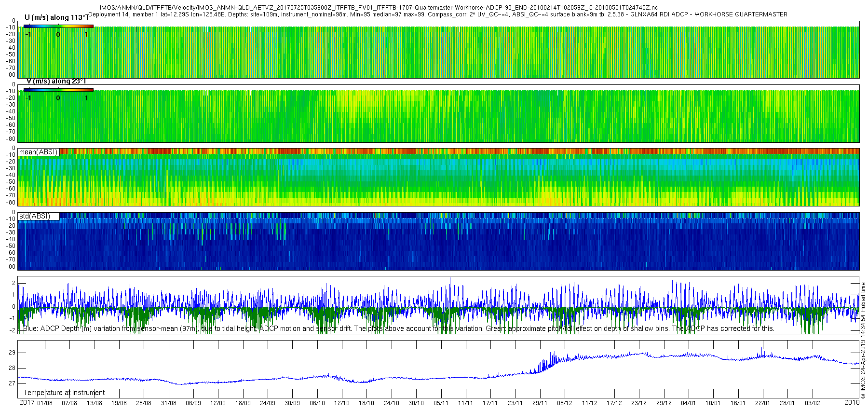
Task: Click the '18/09' date tick label
Action: click(243, 403)
